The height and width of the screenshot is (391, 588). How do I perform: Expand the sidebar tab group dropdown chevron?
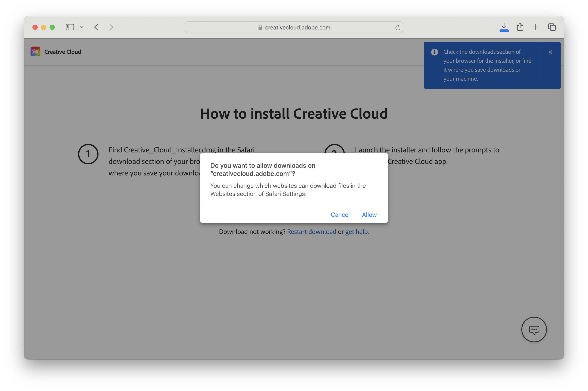tap(82, 27)
